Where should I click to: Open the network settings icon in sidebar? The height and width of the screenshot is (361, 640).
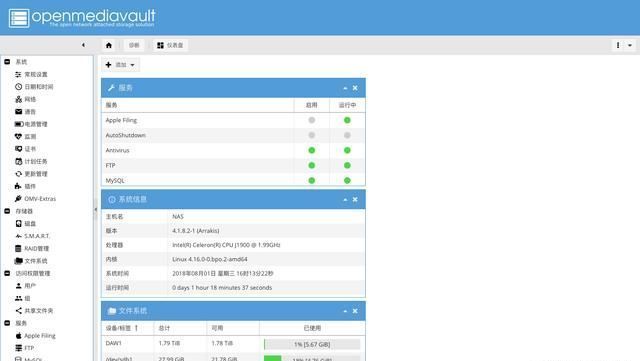pyautogui.click(x=18, y=99)
